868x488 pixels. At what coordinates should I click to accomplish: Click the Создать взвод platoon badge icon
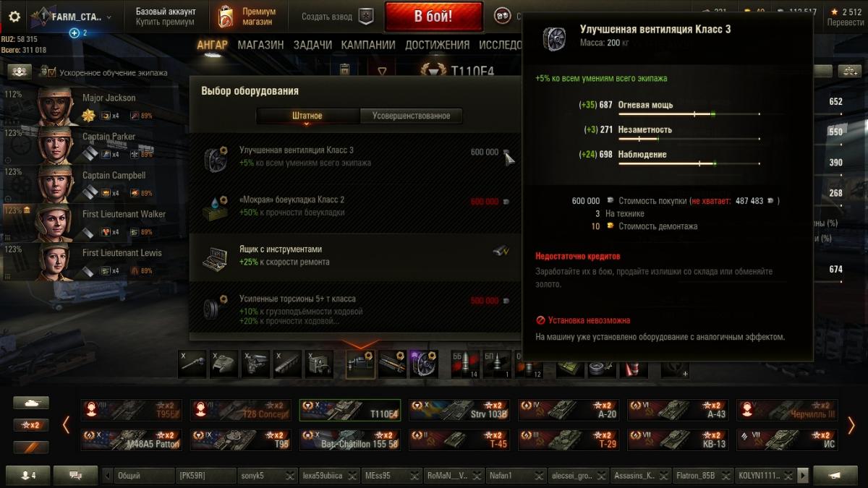(x=367, y=16)
